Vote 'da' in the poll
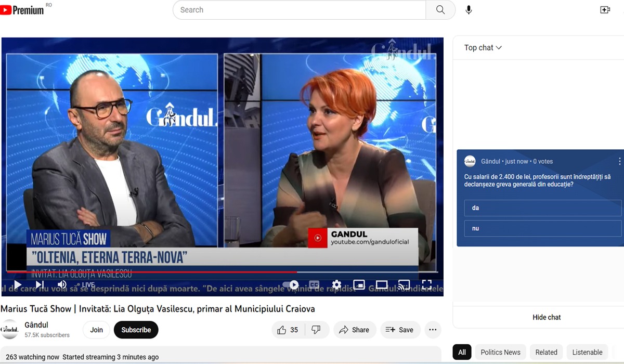This screenshot has height=364, width=624. coord(543,208)
